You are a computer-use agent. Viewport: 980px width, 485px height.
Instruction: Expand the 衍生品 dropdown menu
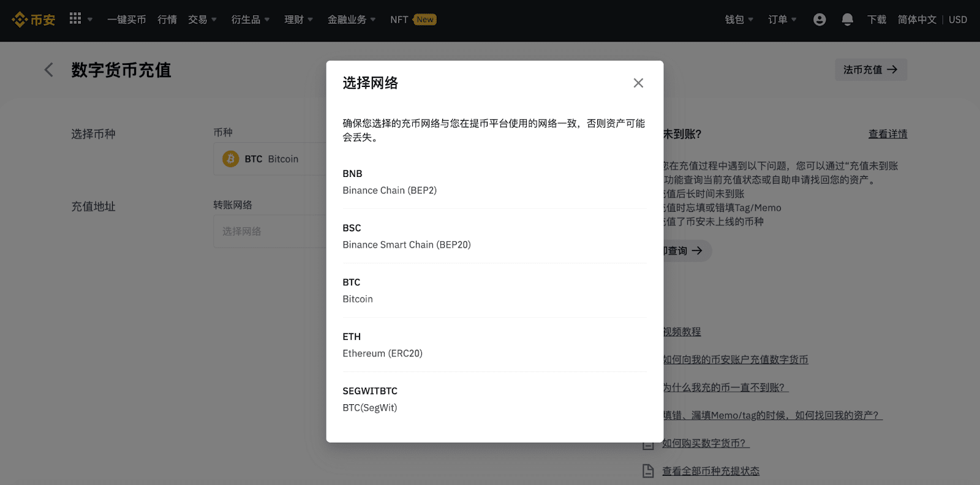pyautogui.click(x=251, y=20)
